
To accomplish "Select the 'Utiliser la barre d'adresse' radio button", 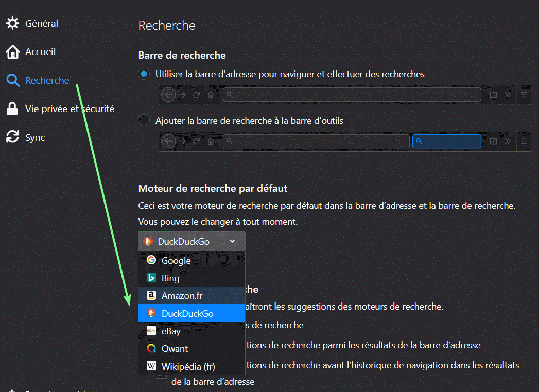I will point(144,74).
